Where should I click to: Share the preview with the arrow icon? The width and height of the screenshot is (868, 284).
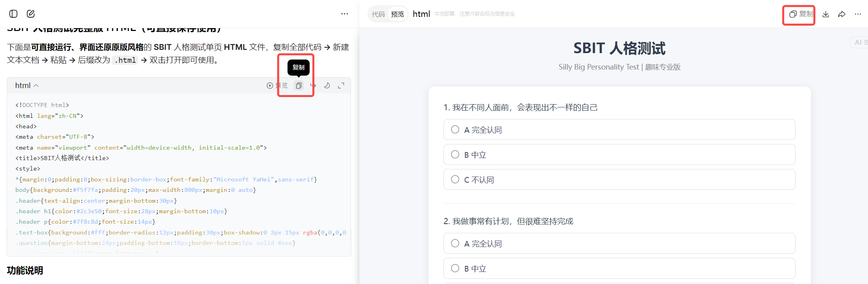pyautogui.click(x=842, y=14)
